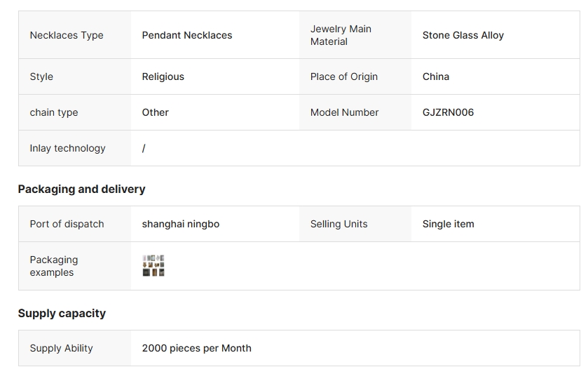Click the Inlay technology label
Image resolution: width=588 pixels, height=374 pixels.
tap(67, 148)
